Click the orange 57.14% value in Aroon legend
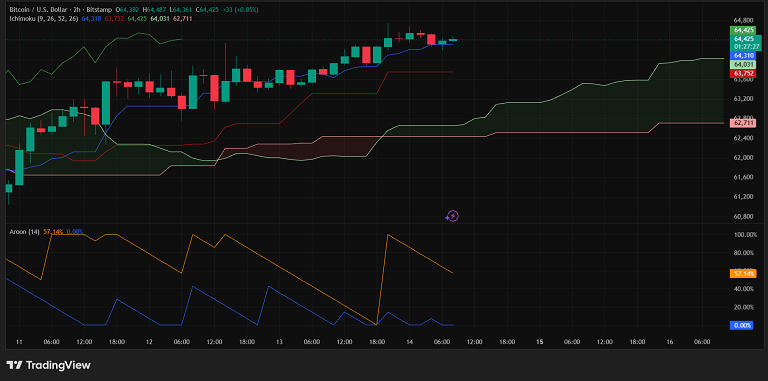 [x=53, y=232]
